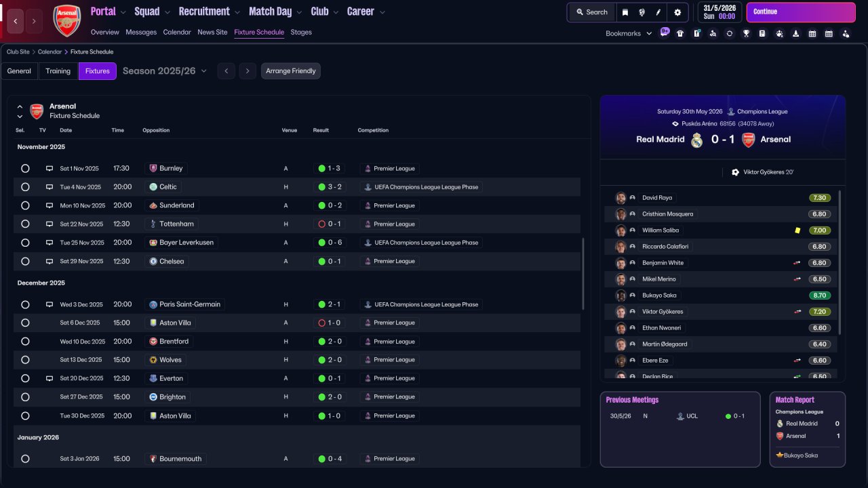868x488 pixels.
Task: Switch to the News Site tab
Action: pyautogui.click(x=212, y=32)
